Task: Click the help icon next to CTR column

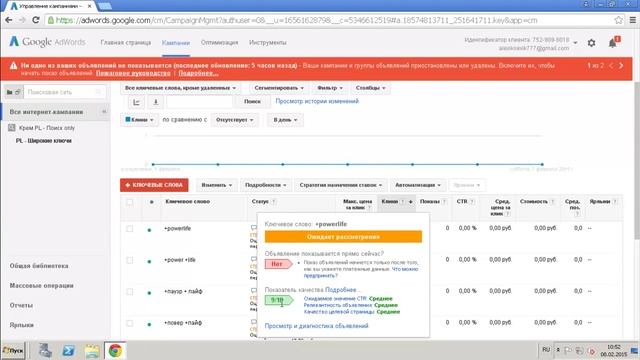Action: [x=472, y=202]
